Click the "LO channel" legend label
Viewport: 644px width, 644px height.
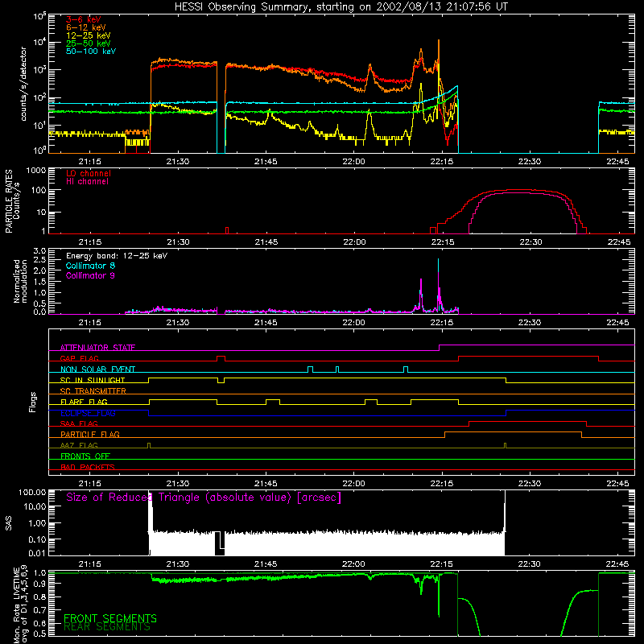(x=89, y=173)
